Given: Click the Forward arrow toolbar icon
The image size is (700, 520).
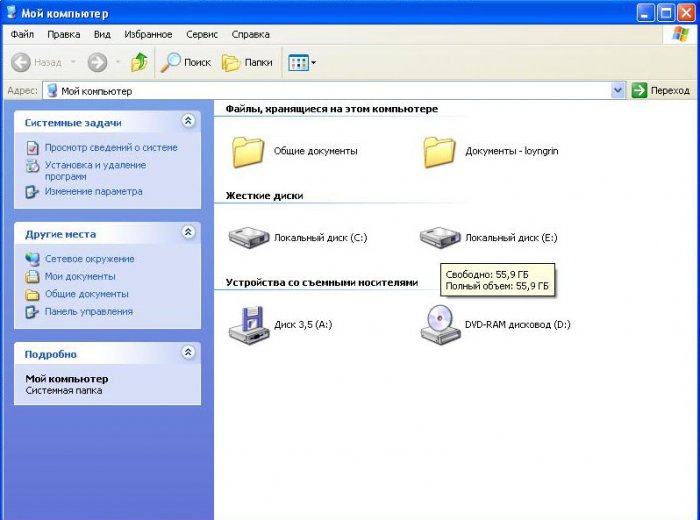Looking at the screenshot, I should click(97, 62).
